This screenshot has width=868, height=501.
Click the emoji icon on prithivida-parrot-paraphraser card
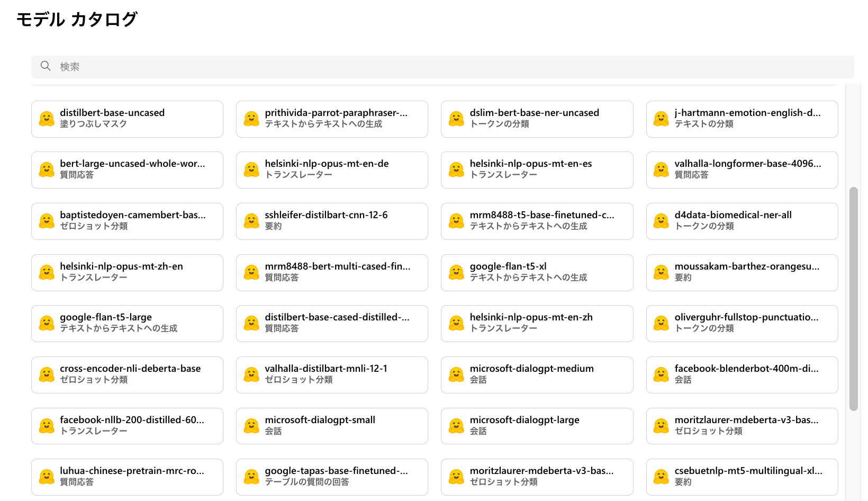(251, 119)
